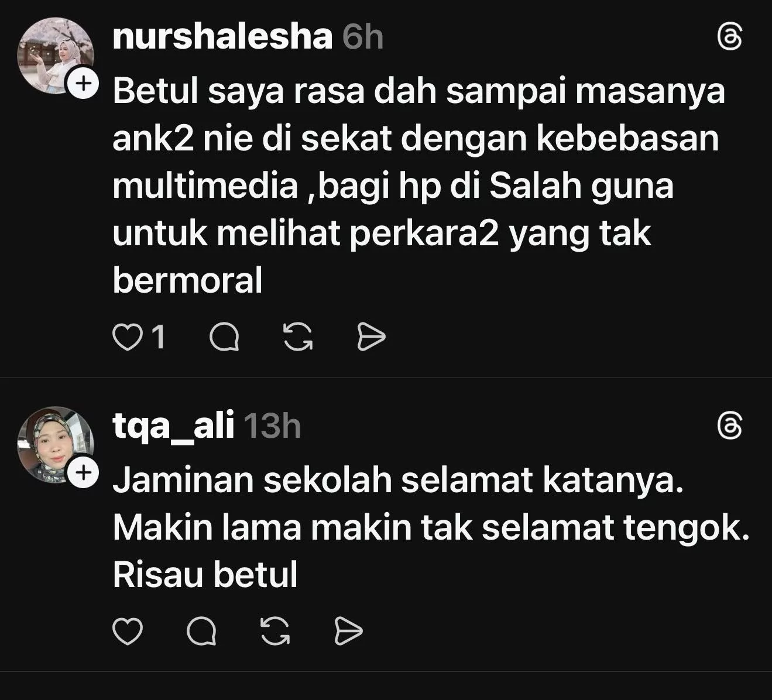Share nurshalesha's comment with the send icon

point(372,338)
